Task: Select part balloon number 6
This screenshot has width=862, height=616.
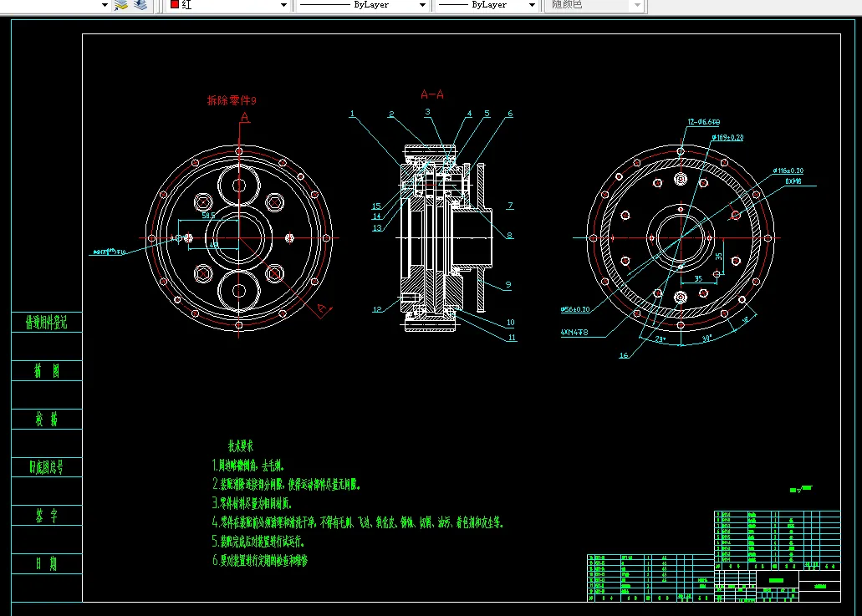Action: (510, 114)
